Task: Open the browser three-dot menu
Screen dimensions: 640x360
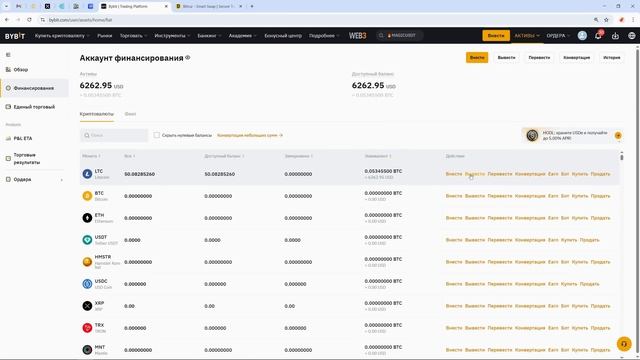Action: (x=633, y=20)
